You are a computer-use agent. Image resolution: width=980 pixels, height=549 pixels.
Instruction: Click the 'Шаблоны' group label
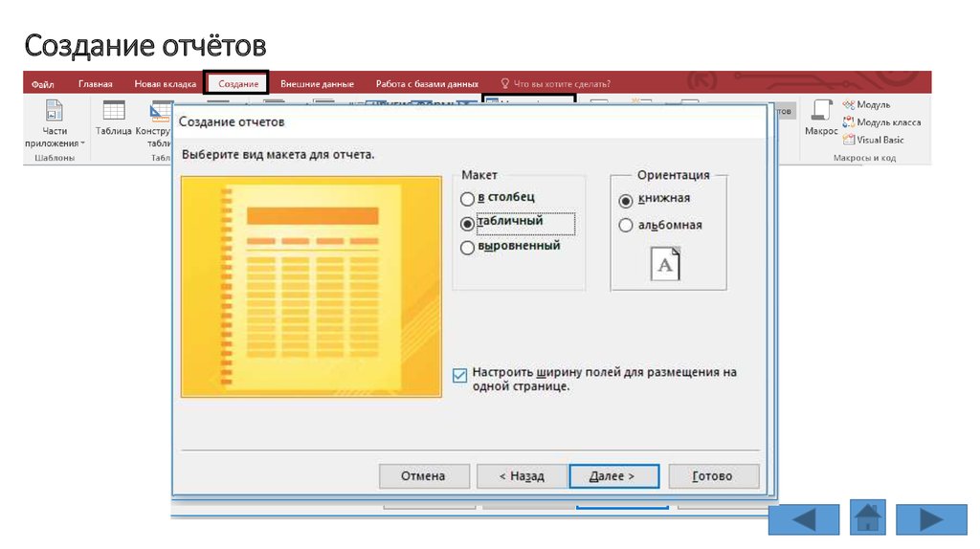55,158
